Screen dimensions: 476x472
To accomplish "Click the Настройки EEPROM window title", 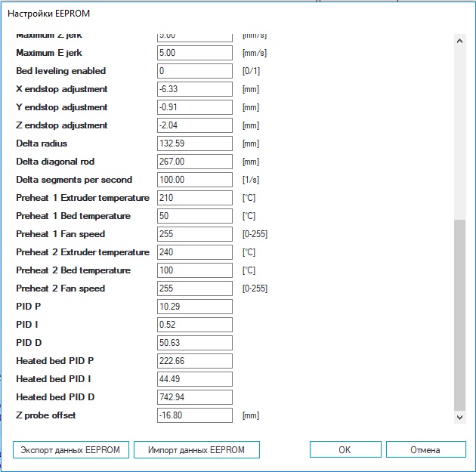I will point(48,14).
